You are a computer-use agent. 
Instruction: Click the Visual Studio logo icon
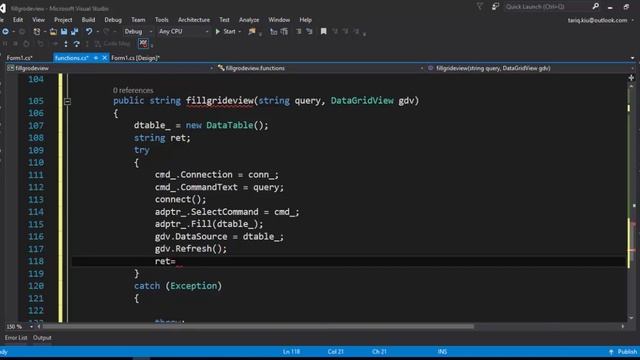click(3, 8)
